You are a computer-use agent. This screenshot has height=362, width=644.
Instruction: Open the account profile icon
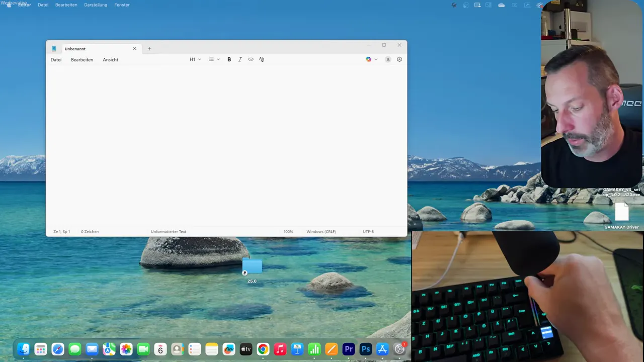pos(388,59)
